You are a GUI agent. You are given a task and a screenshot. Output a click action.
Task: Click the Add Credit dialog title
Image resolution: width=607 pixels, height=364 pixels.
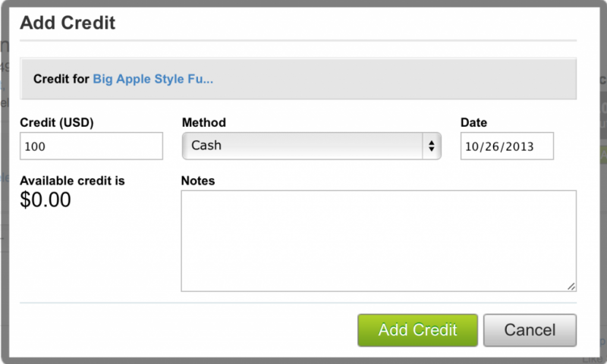point(68,23)
